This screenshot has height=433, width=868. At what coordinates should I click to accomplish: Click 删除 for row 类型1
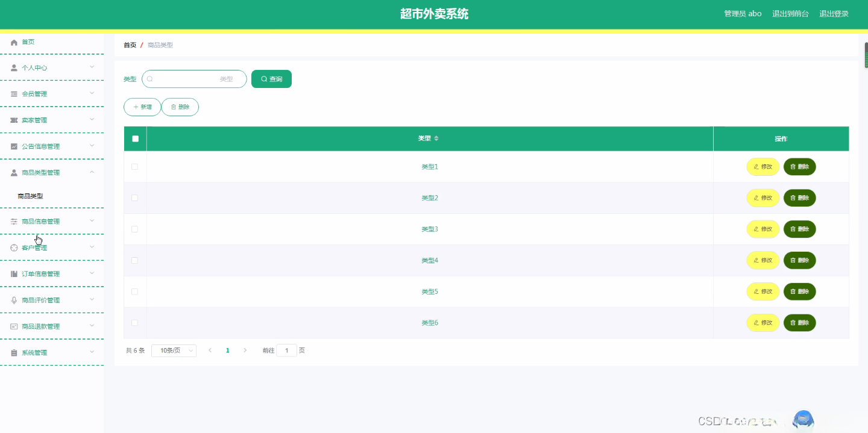pos(800,167)
